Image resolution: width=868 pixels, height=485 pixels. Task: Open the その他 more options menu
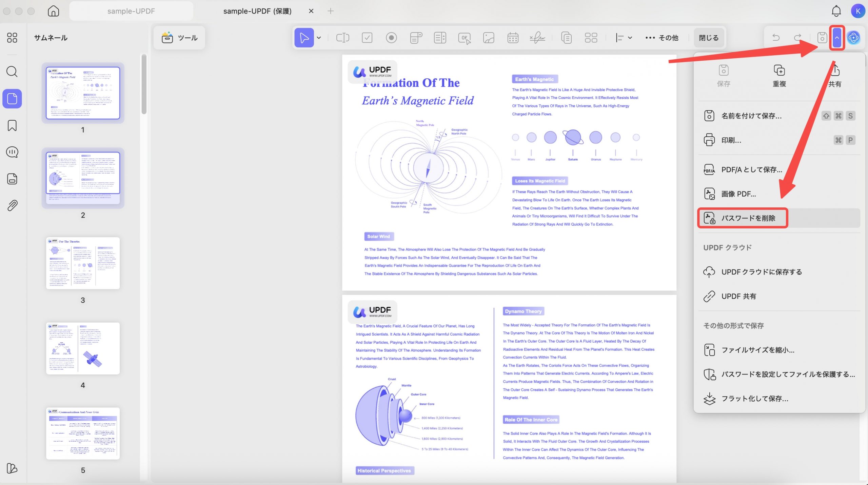662,38
